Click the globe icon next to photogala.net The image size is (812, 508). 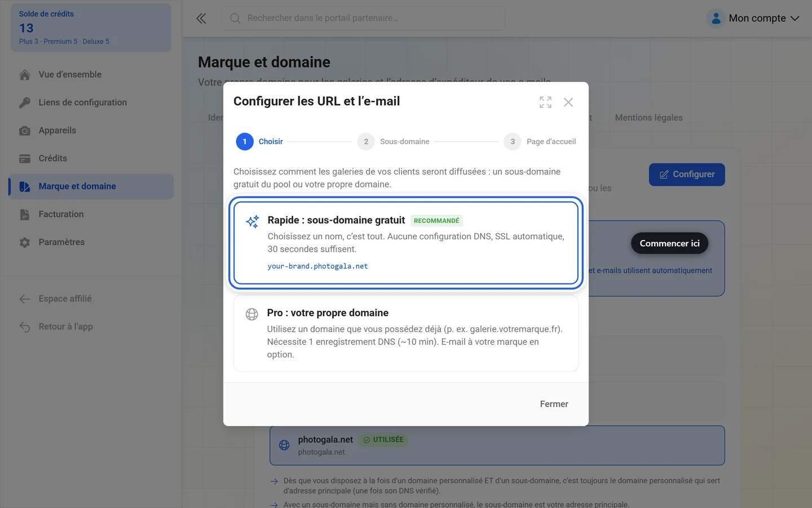[284, 445]
